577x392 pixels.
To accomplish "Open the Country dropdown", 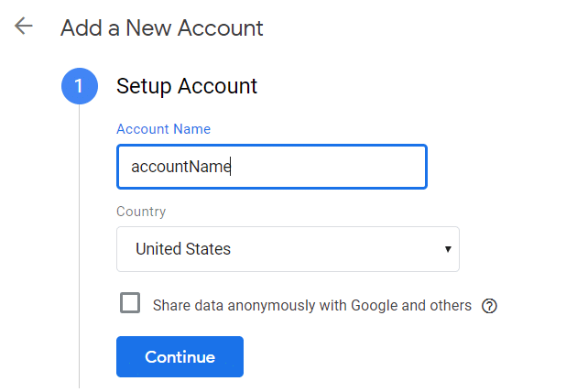I will point(288,249).
